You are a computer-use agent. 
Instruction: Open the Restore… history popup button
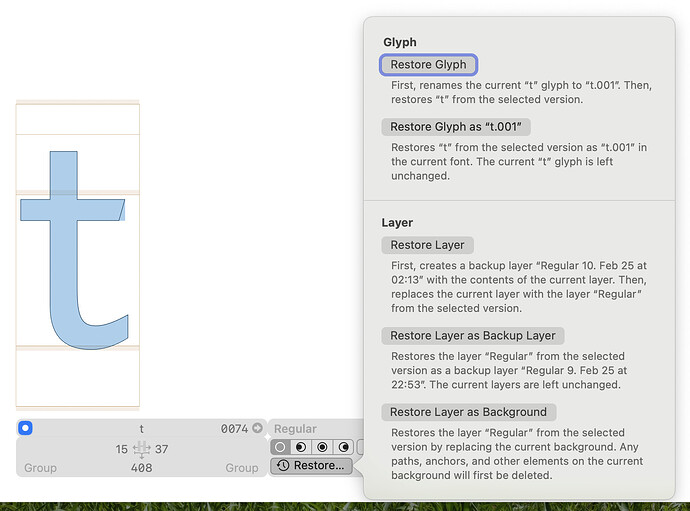311,466
